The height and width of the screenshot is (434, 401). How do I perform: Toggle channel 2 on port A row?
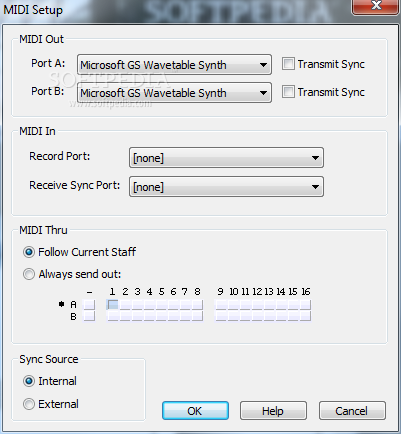click(125, 305)
